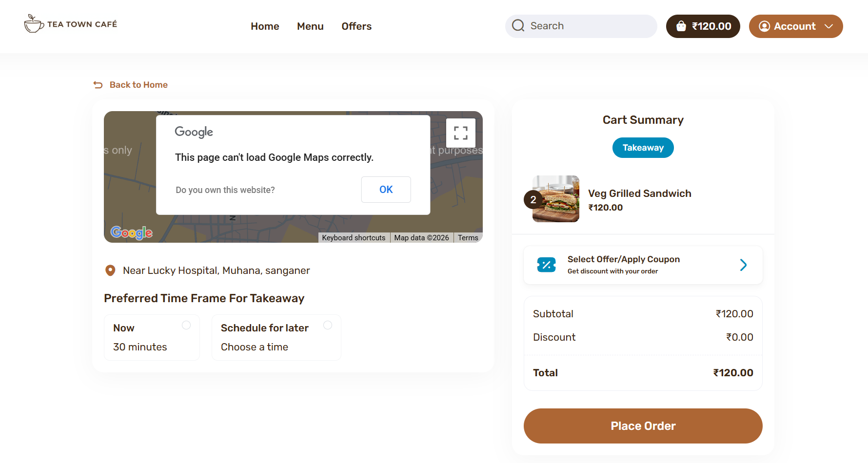
Task: Open the cart showing ₹120.00
Action: [x=703, y=26]
